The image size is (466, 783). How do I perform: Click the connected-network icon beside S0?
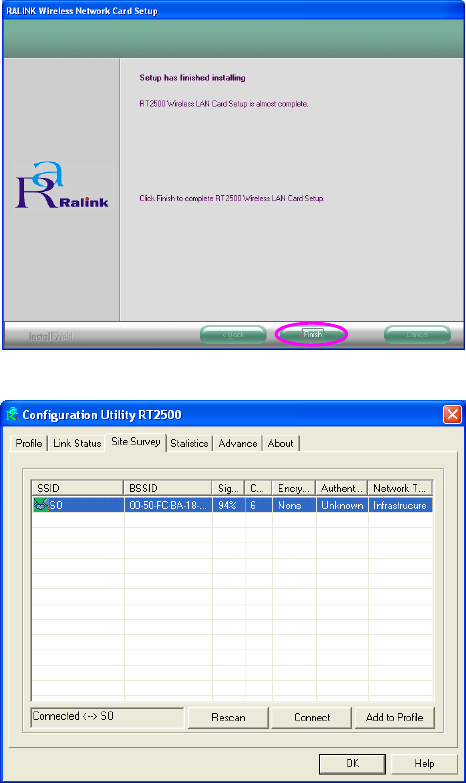40,505
